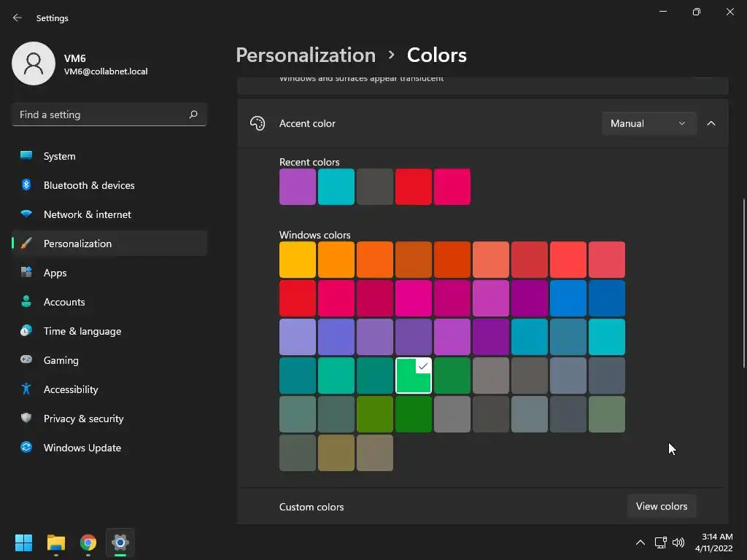
Task: Click the back arrow in Settings
Action: (x=18, y=17)
